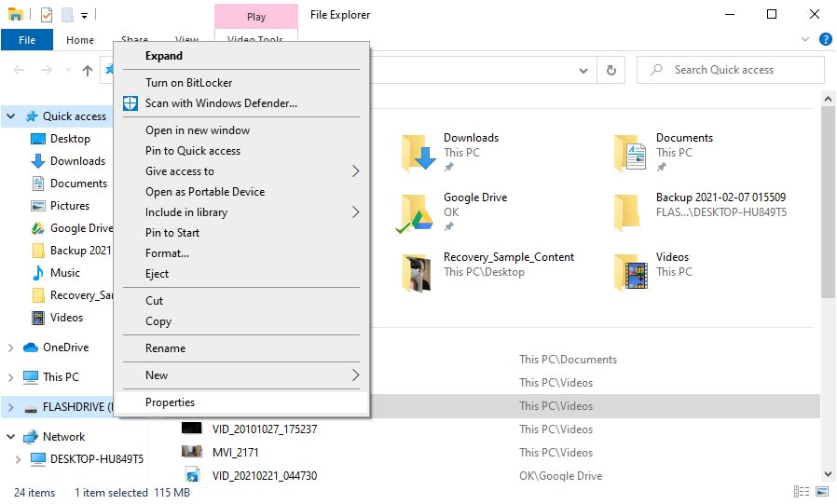Click the File Explorer title bar icon
The width and height of the screenshot is (837, 504).
click(16, 14)
